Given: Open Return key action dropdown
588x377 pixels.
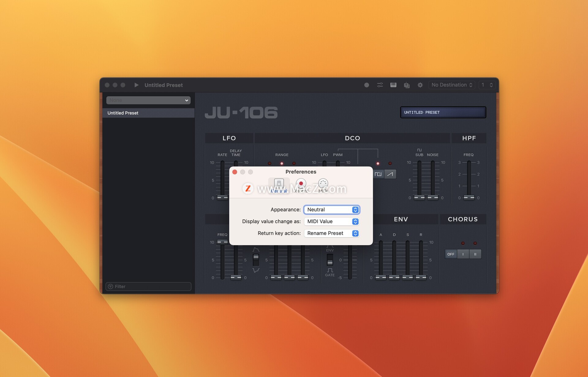Looking at the screenshot, I should pyautogui.click(x=332, y=233).
